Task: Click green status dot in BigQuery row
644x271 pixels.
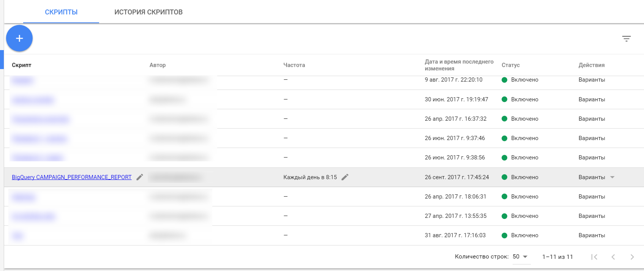Action: [x=504, y=177]
